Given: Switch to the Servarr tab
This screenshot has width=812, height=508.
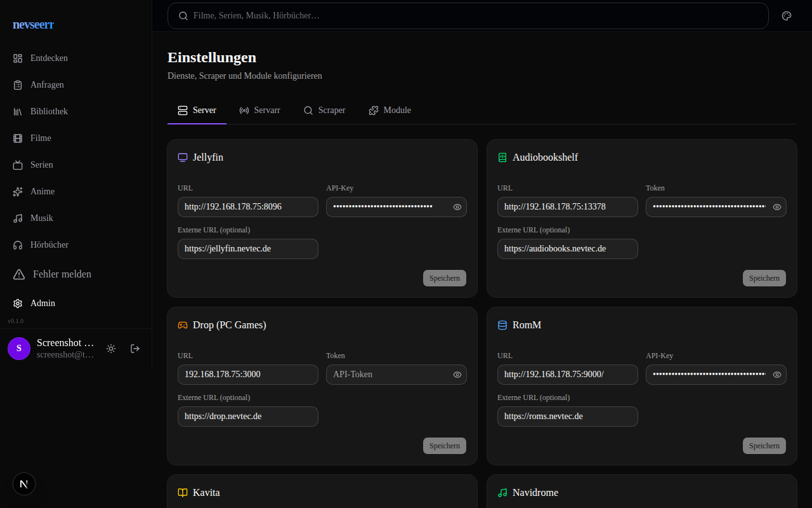Looking at the screenshot, I should tap(259, 110).
